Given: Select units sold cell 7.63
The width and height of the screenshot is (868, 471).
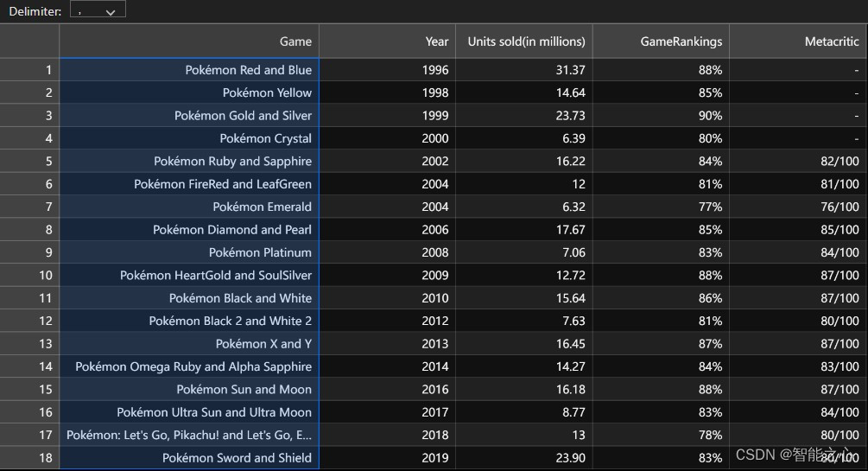Looking at the screenshot, I should click(x=523, y=321).
